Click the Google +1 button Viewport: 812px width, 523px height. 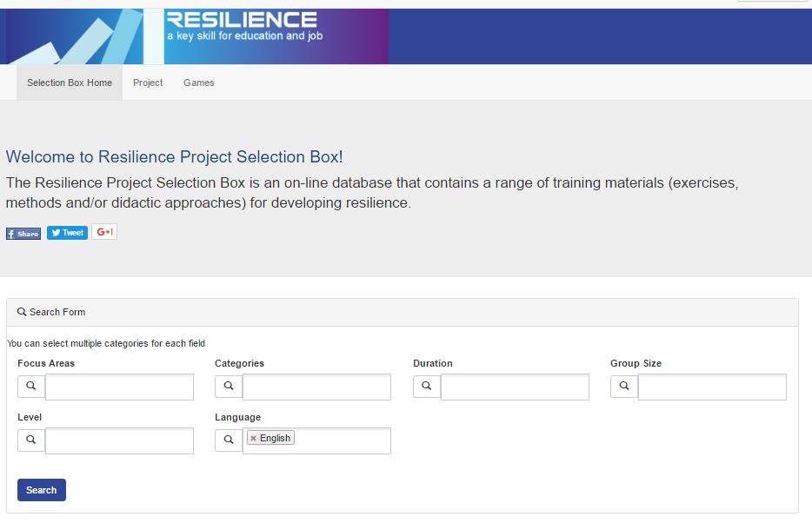pyautogui.click(x=104, y=232)
